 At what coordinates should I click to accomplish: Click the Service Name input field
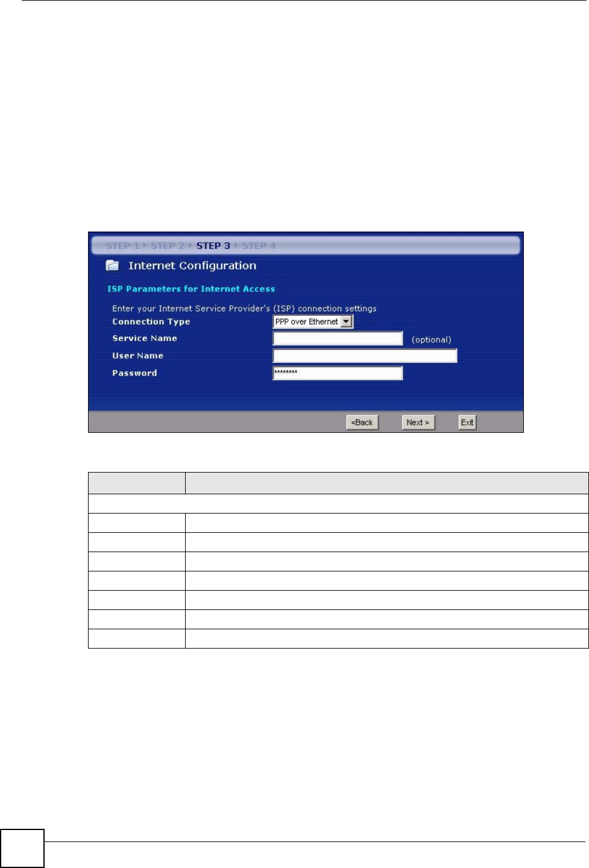click(x=338, y=339)
